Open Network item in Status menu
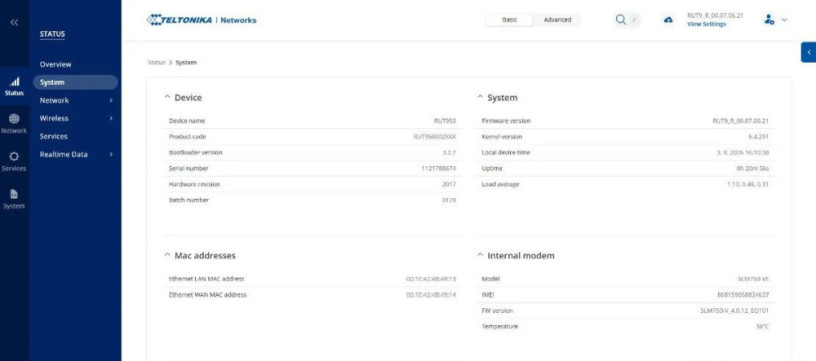The height and width of the screenshot is (361, 816). pos(54,100)
